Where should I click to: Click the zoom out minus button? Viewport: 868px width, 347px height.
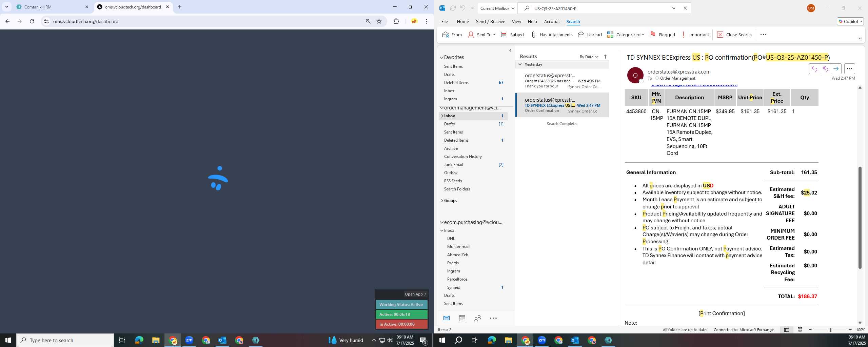click(810, 330)
